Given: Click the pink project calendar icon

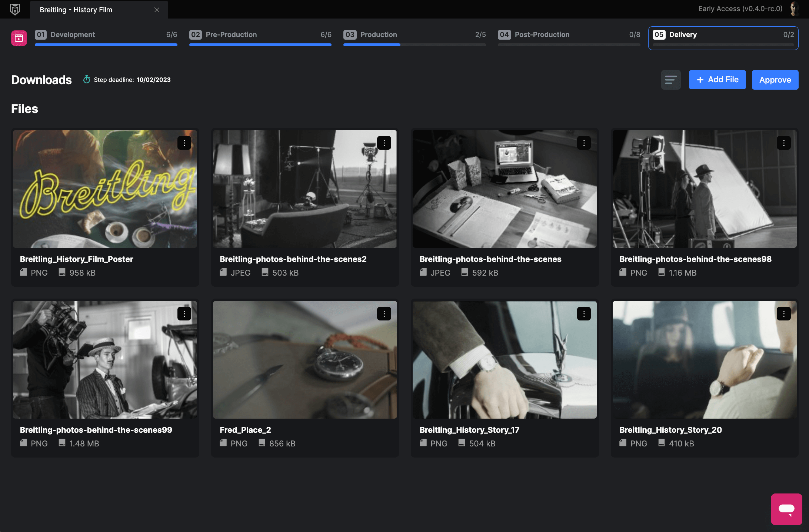Looking at the screenshot, I should pyautogui.click(x=19, y=38).
